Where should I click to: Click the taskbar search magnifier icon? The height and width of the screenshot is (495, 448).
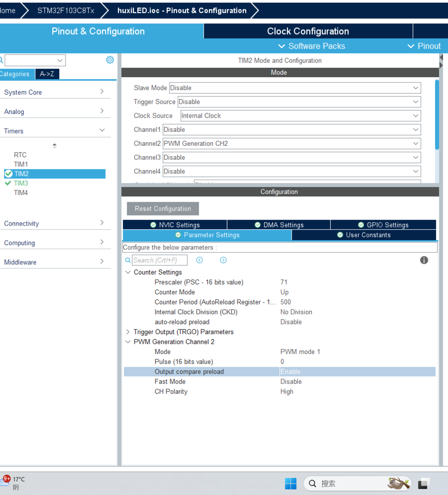[x=312, y=484]
